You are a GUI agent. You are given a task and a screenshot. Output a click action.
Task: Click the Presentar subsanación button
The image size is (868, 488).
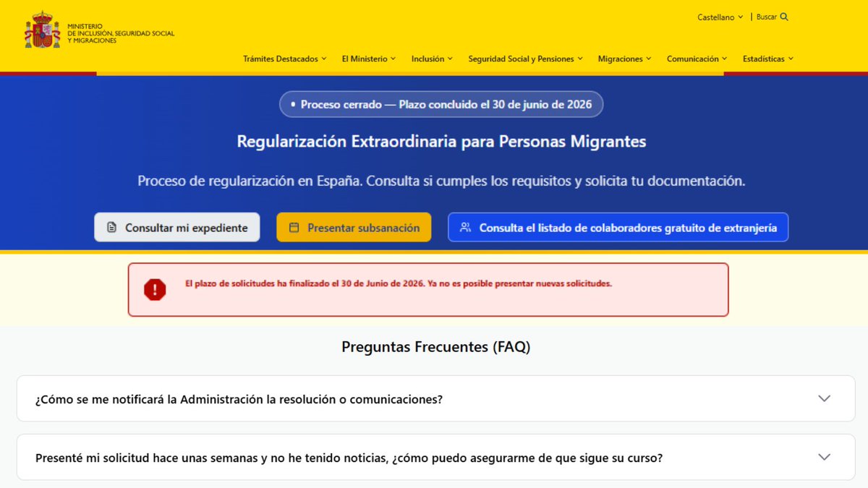pyautogui.click(x=354, y=227)
